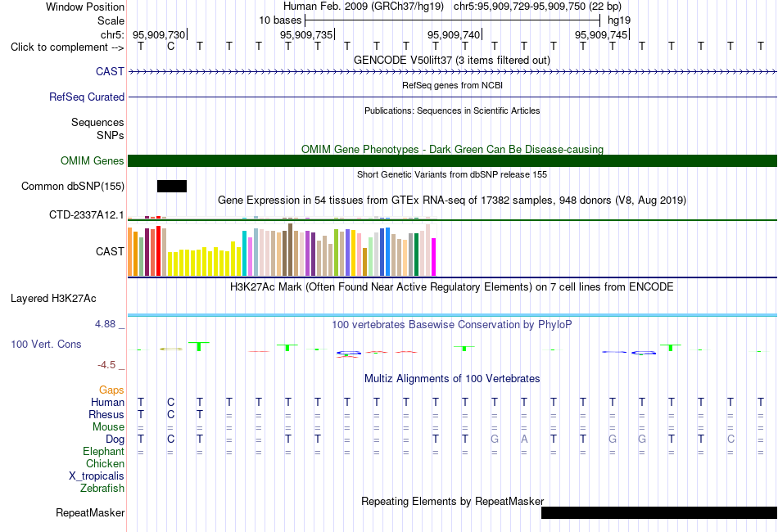
Task: Click the 95,909,740 position marker
Action: [x=454, y=34]
